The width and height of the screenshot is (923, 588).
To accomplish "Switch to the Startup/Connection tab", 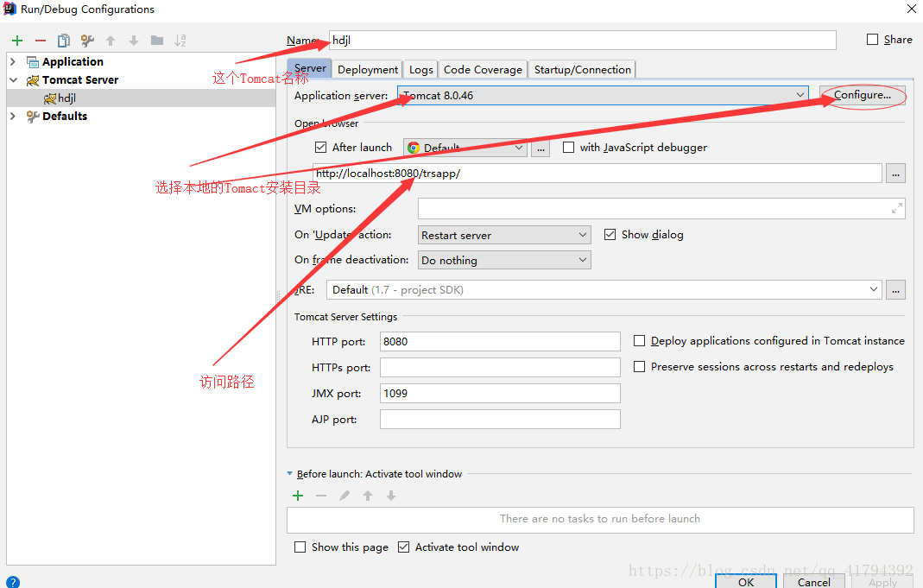I will click(582, 69).
